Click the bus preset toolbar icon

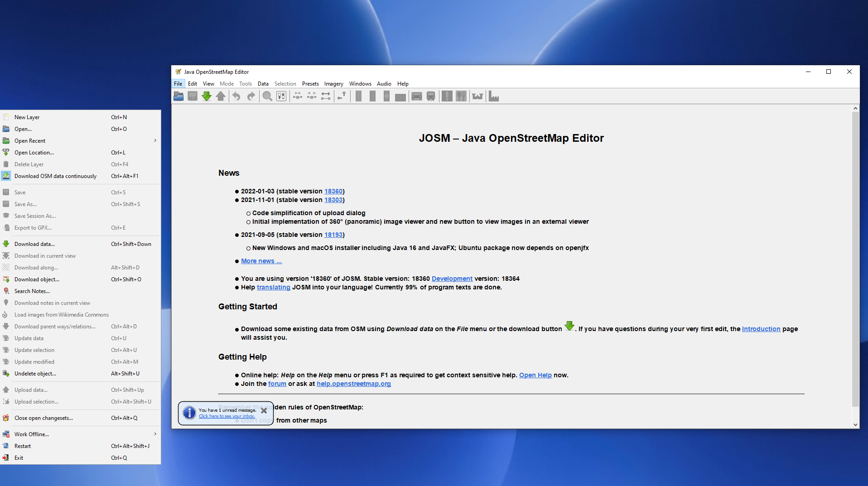431,96
